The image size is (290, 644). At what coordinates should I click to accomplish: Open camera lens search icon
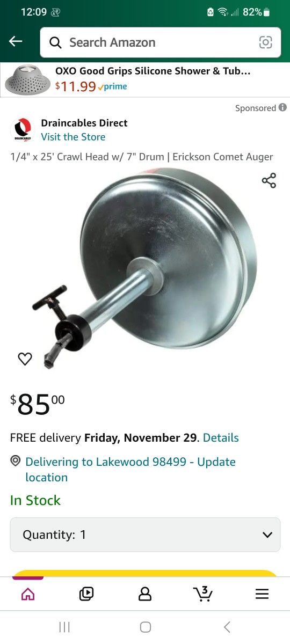pyautogui.click(x=265, y=42)
